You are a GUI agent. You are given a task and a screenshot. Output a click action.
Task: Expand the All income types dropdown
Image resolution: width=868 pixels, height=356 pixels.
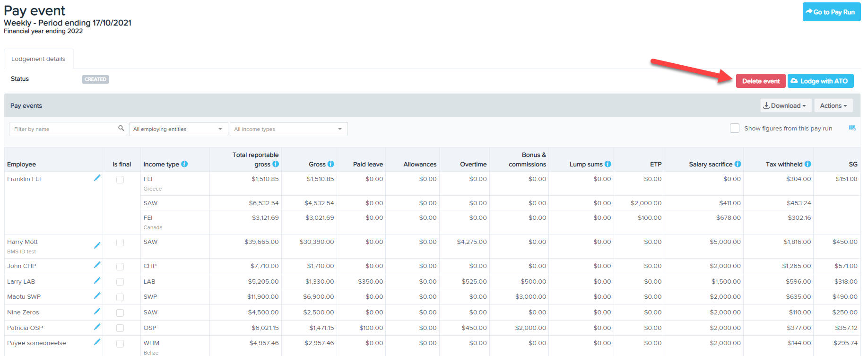(x=288, y=129)
